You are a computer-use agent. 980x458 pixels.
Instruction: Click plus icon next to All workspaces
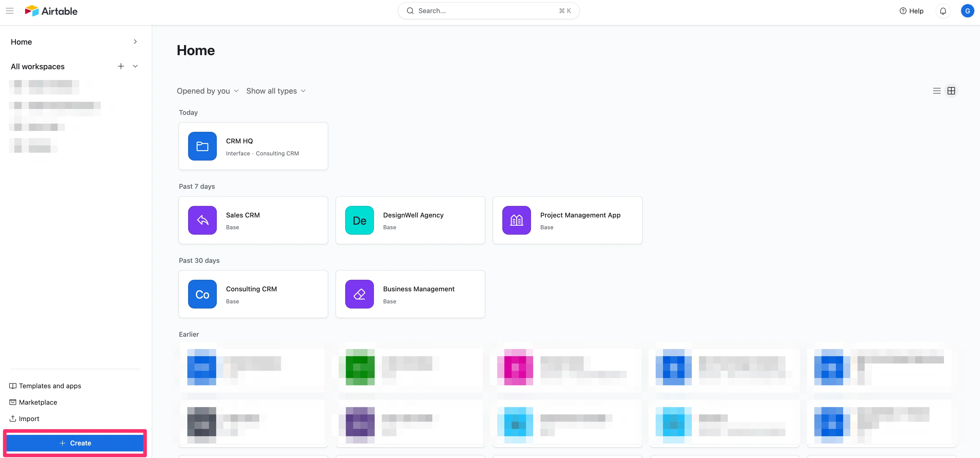(x=121, y=66)
